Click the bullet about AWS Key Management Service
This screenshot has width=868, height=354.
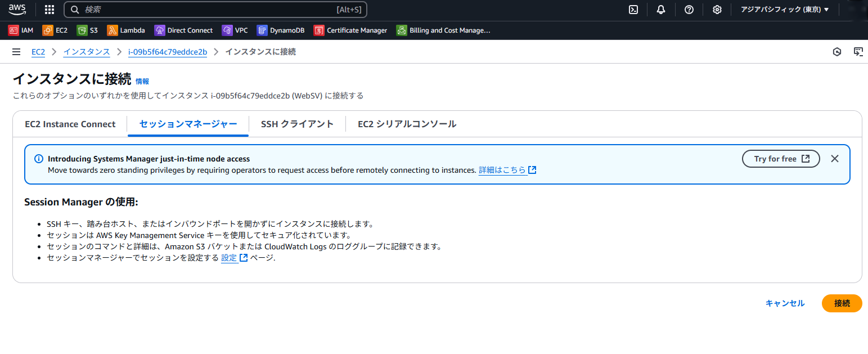point(199,235)
